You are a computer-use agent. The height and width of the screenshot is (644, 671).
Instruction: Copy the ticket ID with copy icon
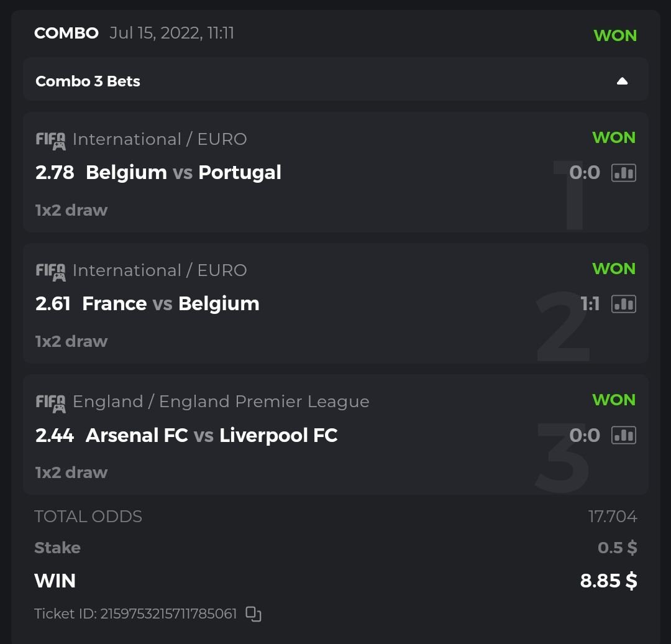(x=253, y=614)
